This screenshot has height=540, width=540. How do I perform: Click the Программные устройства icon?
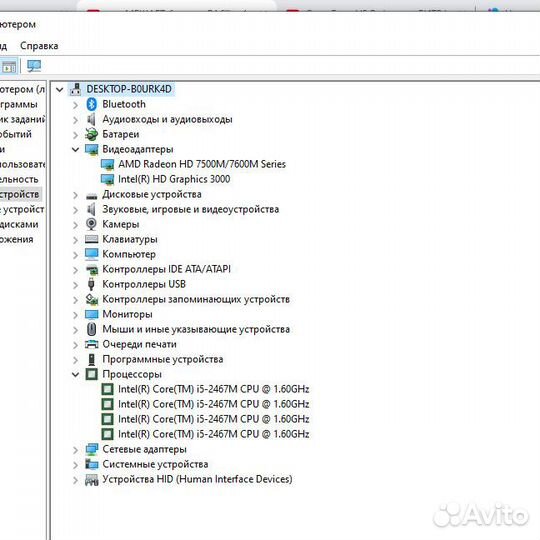coord(91,359)
